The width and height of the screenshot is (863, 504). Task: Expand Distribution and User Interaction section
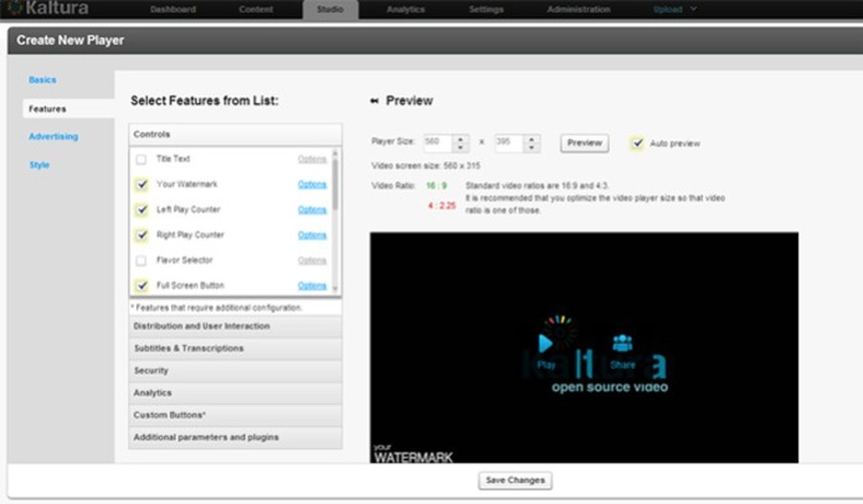click(235, 326)
